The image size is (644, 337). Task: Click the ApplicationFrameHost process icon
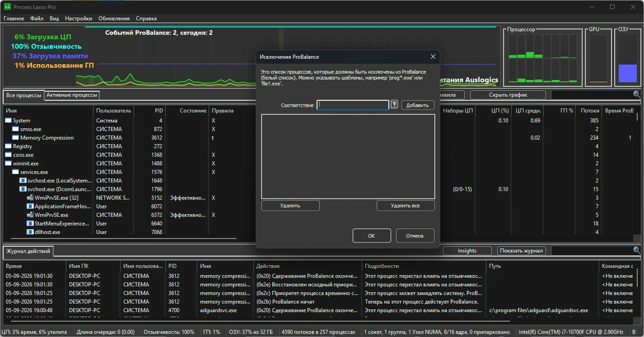[30, 206]
